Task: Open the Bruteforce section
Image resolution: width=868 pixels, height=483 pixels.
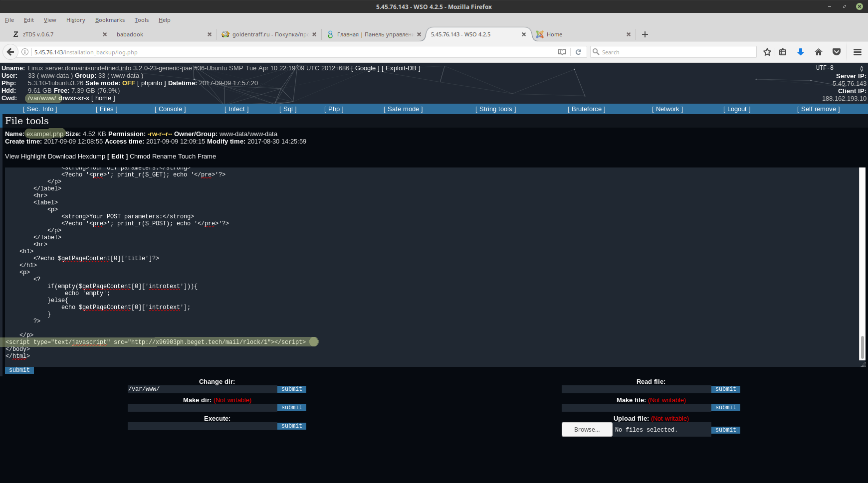Action: (x=587, y=109)
